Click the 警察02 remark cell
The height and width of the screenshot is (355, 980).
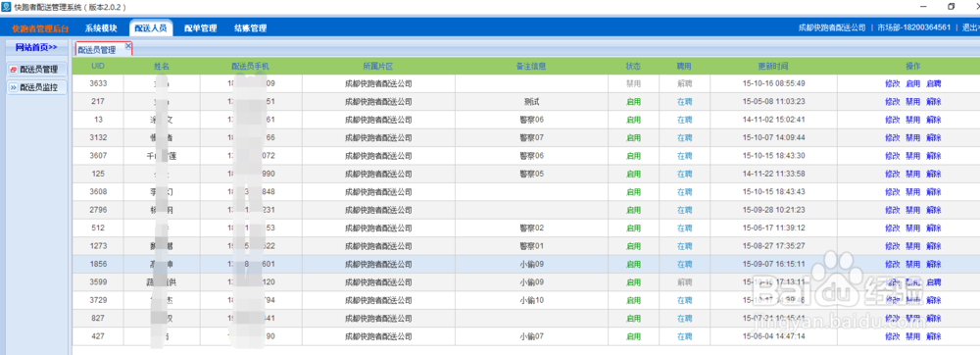click(x=531, y=228)
